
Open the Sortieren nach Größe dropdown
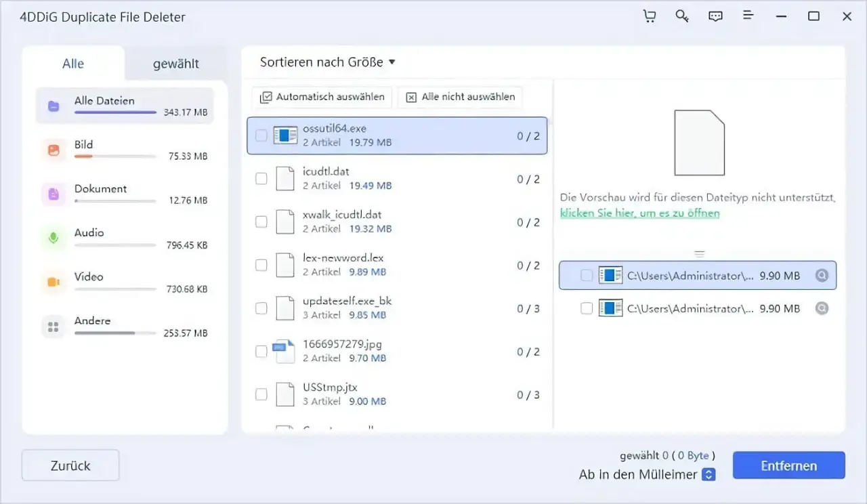tap(327, 62)
